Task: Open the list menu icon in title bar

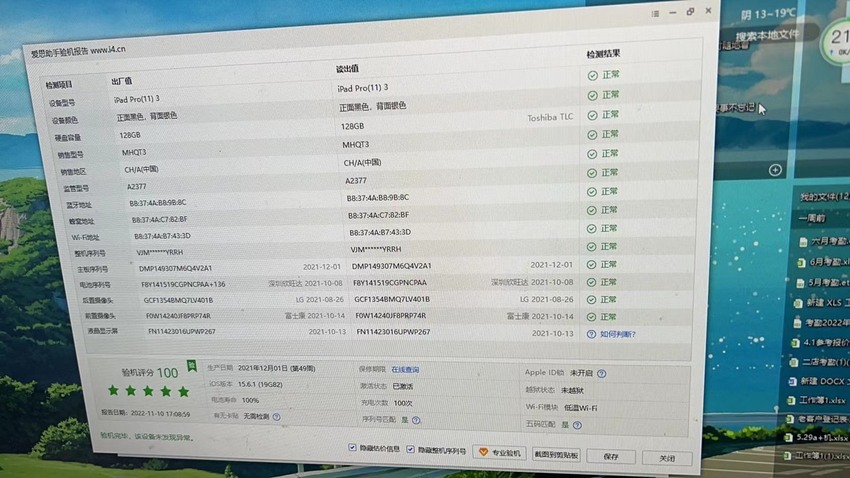Action: coord(655,14)
